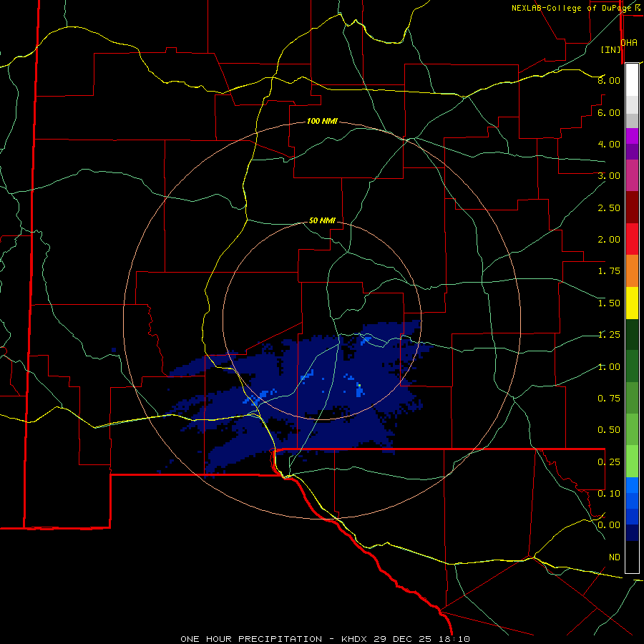The width and height of the screenshot is (644, 644).
Task: Click the 8.00 legend value
Action: click(x=609, y=80)
